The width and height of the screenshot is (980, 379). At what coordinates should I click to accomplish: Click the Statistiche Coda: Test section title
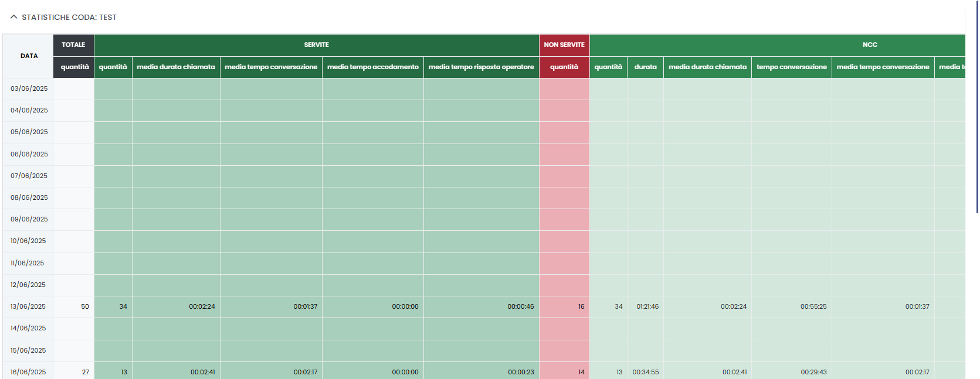click(x=69, y=18)
